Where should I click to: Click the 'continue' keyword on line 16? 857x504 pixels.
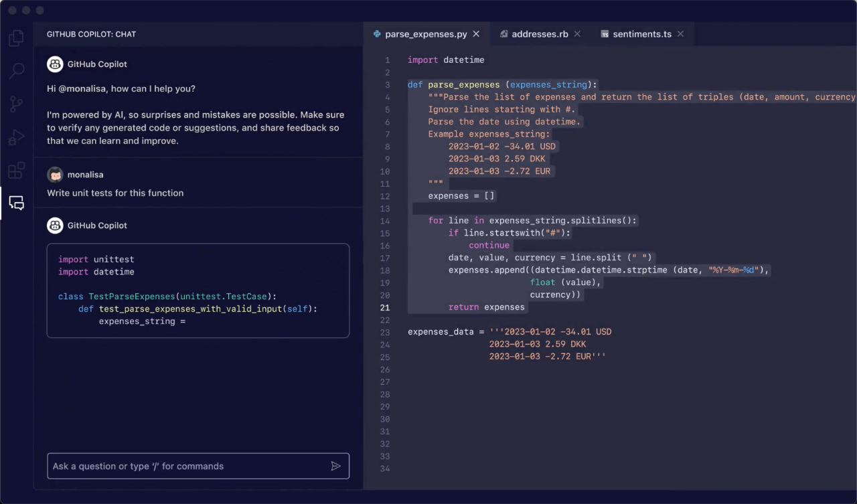(x=489, y=246)
